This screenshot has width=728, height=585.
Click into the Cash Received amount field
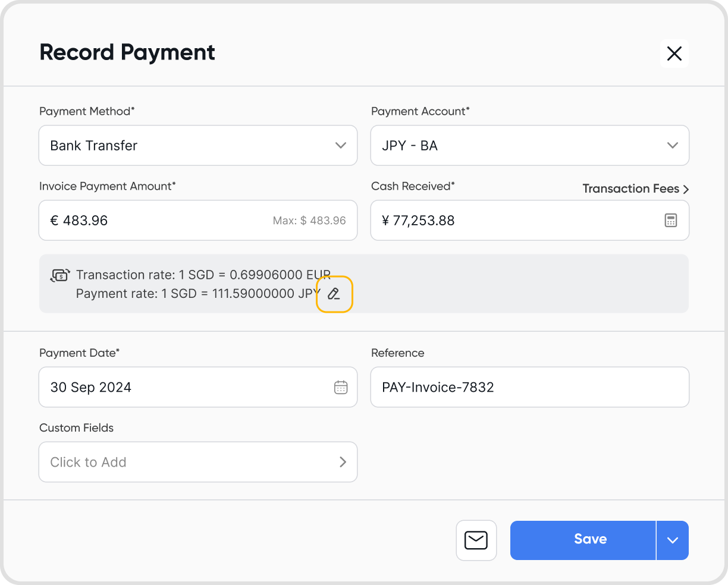530,221
